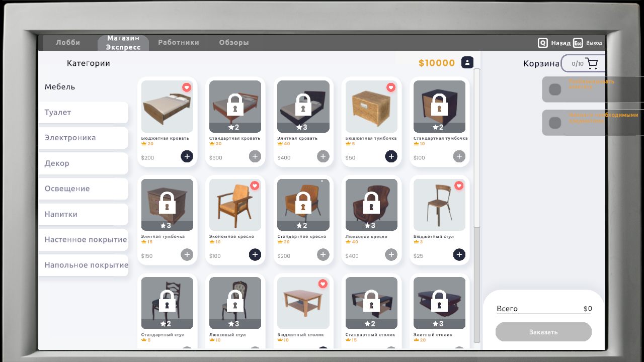
Task: Click the Заказать order button
Action: pyautogui.click(x=543, y=332)
